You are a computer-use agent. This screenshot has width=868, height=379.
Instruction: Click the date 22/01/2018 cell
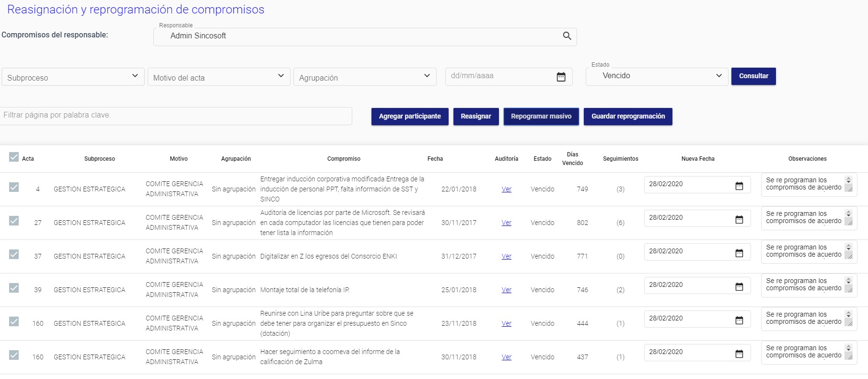[459, 189]
